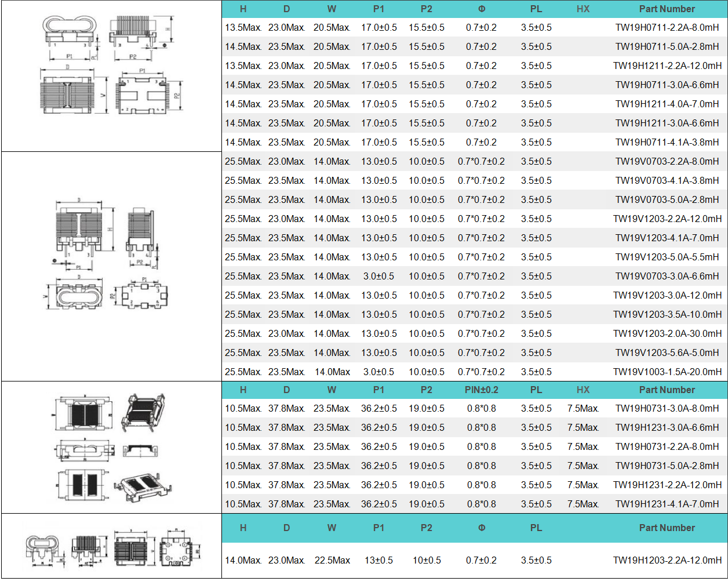Click the flat low-profile choke drawing with HX column
Screen dimensions: 728x585
click(111, 448)
